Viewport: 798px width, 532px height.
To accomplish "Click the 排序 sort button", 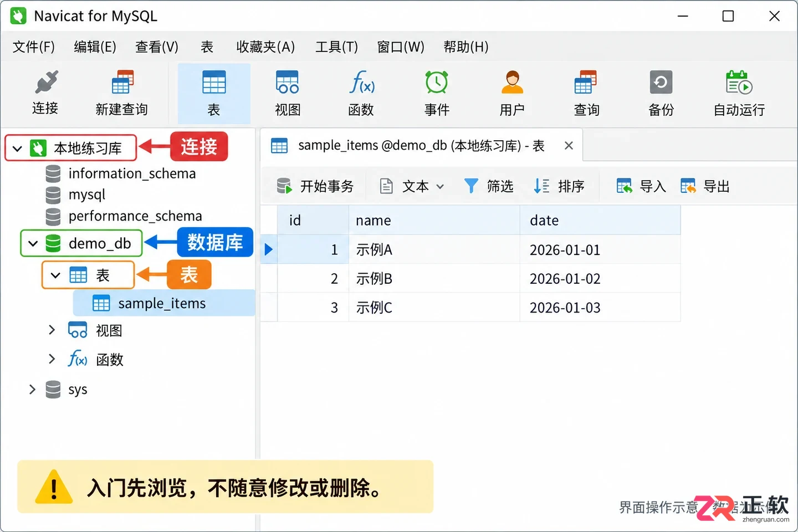I will [559, 186].
